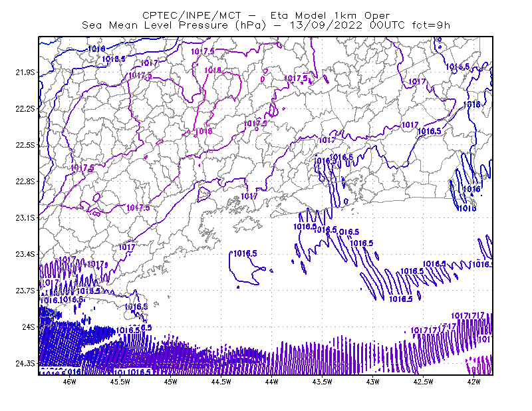
Task: Click the 23.7S latitude axis label
Action: pyautogui.click(x=25, y=291)
